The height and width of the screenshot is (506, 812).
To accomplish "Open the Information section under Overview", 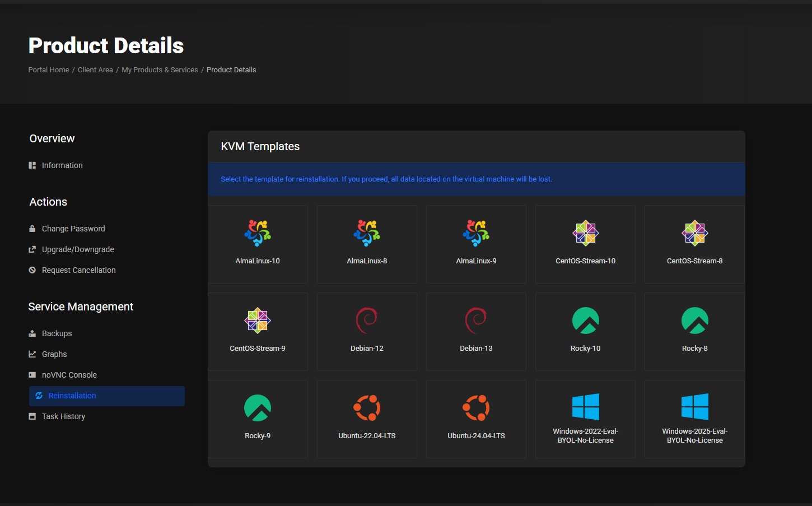I will pyautogui.click(x=62, y=165).
